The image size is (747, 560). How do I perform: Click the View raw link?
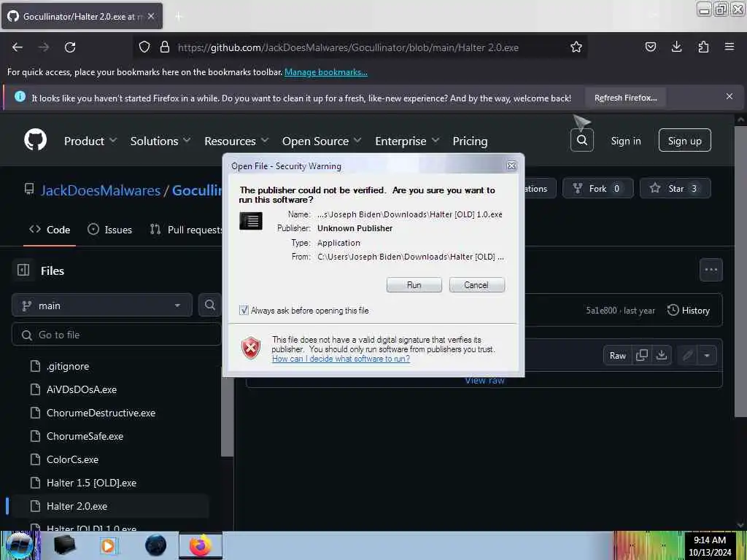(x=484, y=381)
